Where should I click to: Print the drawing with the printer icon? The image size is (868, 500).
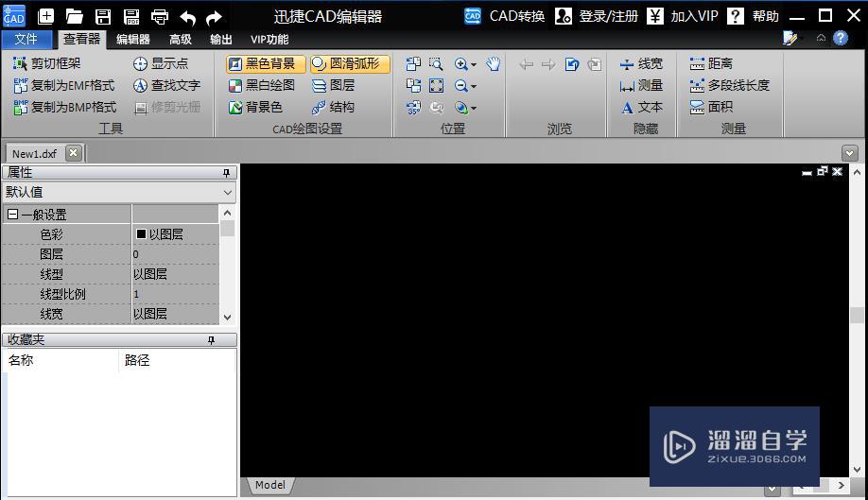[160, 17]
